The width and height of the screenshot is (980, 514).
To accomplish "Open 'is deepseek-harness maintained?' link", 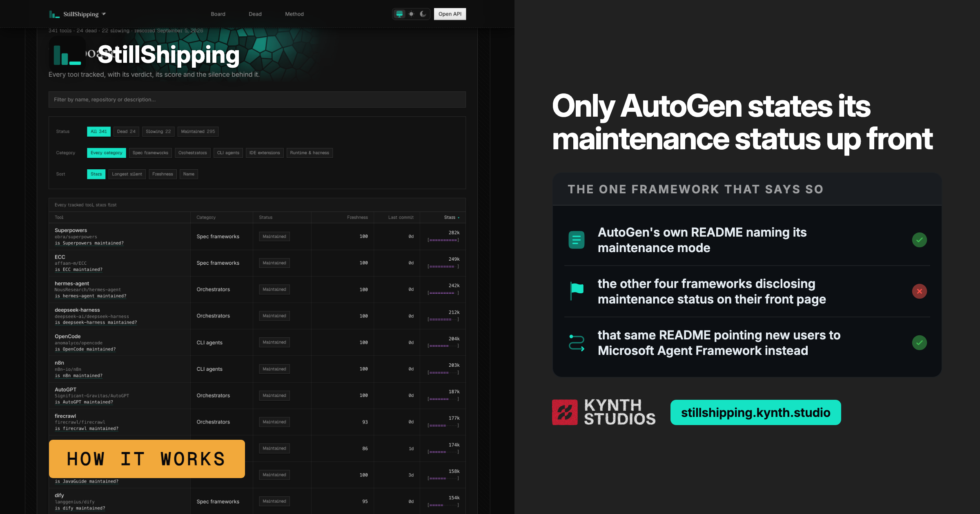I will (96, 322).
